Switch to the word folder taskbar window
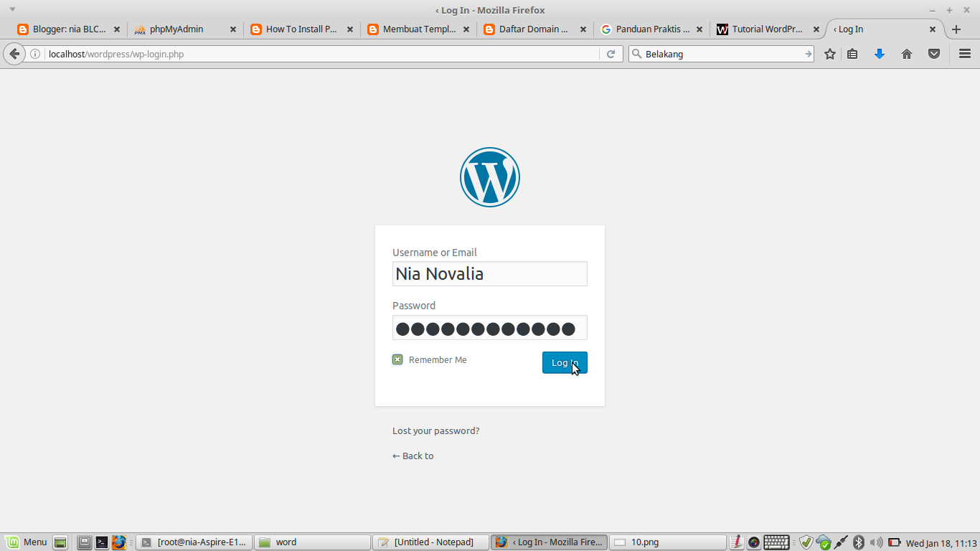The height and width of the screenshot is (551, 980). point(313,542)
